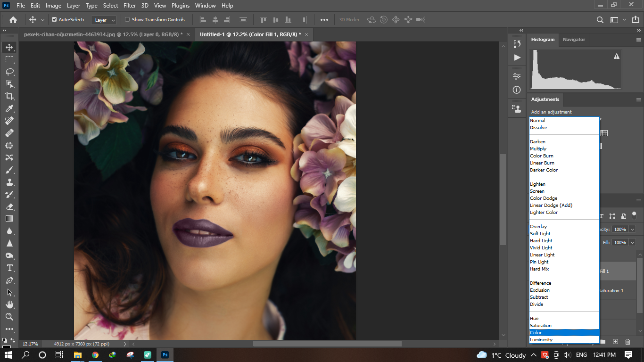Toggle the layer filter on/off switch
This screenshot has height=362, width=644.
point(635,215)
